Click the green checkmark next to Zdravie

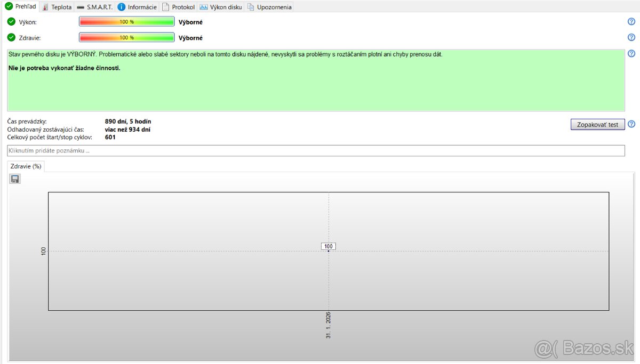coord(11,38)
